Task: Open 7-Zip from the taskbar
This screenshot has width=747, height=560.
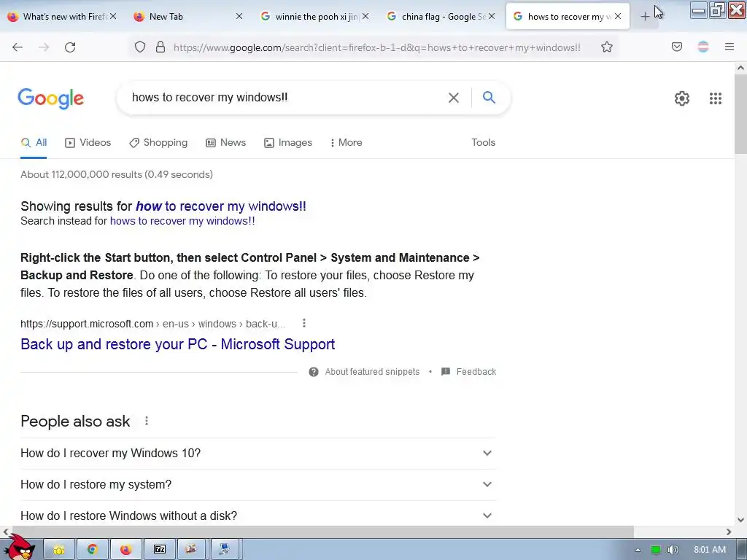Action: (160, 550)
